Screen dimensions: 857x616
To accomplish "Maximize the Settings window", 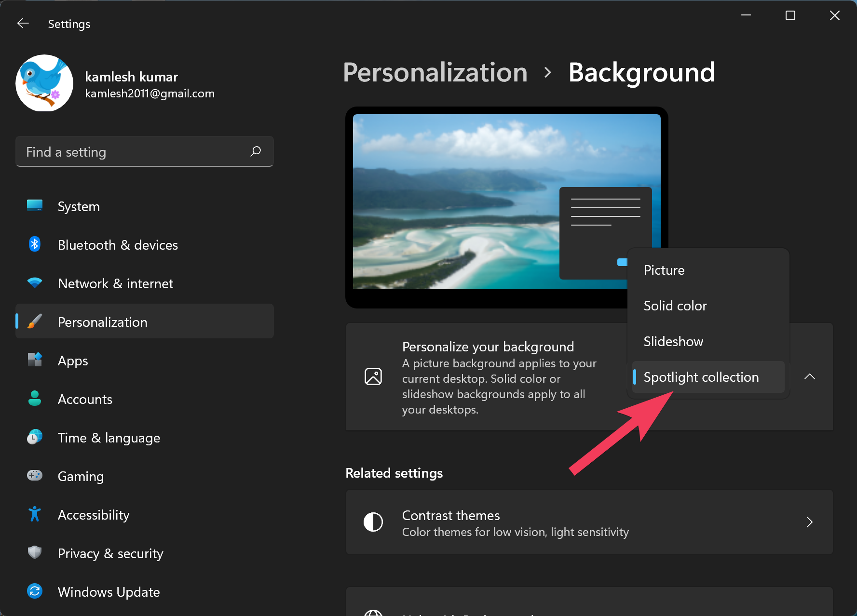I will tap(790, 15).
